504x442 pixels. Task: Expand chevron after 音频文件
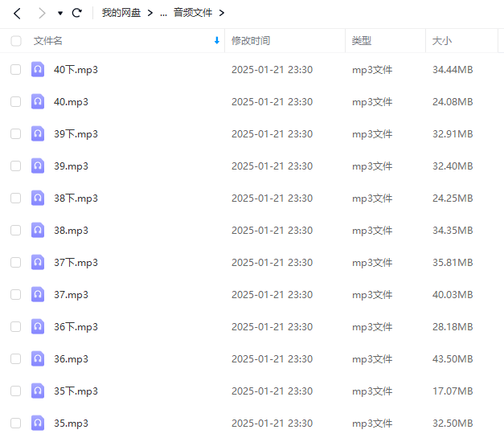(x=222, y=13)
